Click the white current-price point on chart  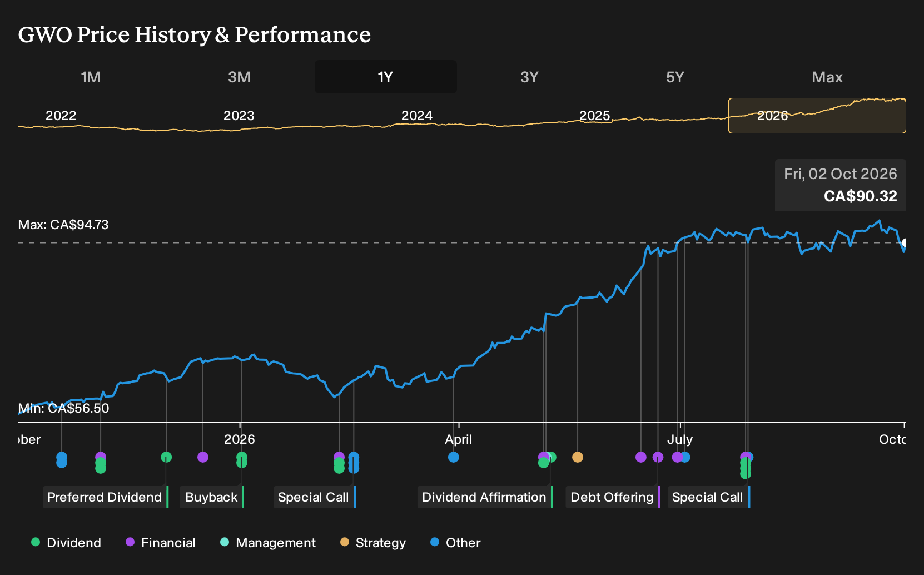tap(905, 243)
